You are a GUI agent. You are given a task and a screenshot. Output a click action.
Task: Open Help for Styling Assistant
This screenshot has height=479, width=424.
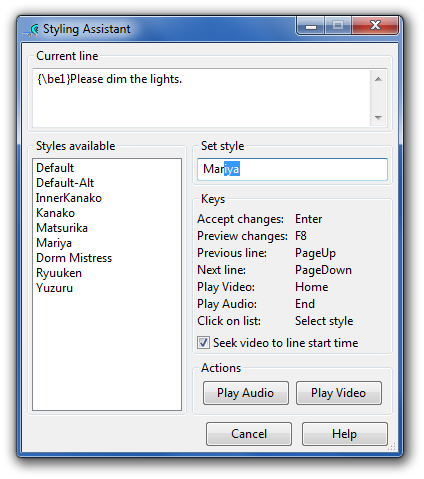345,434
